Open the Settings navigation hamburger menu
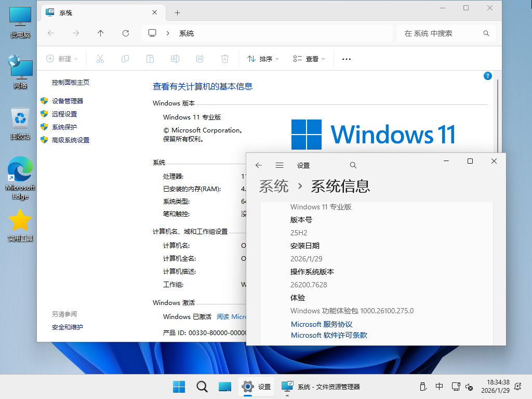The width and height of the screenshot is (532, 399). click(x=280, y=165)
